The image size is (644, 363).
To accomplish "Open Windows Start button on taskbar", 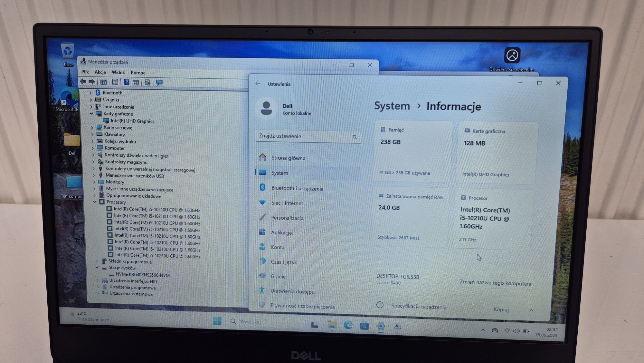I will pyautogui.click(x=217, y=321).
